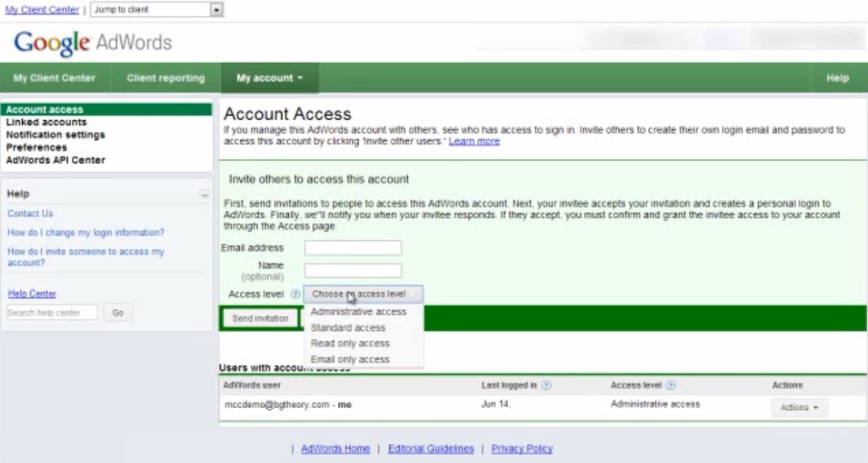Open the Client reporting tab
This screenshot has height=463, width=868.
coord(166,78)
